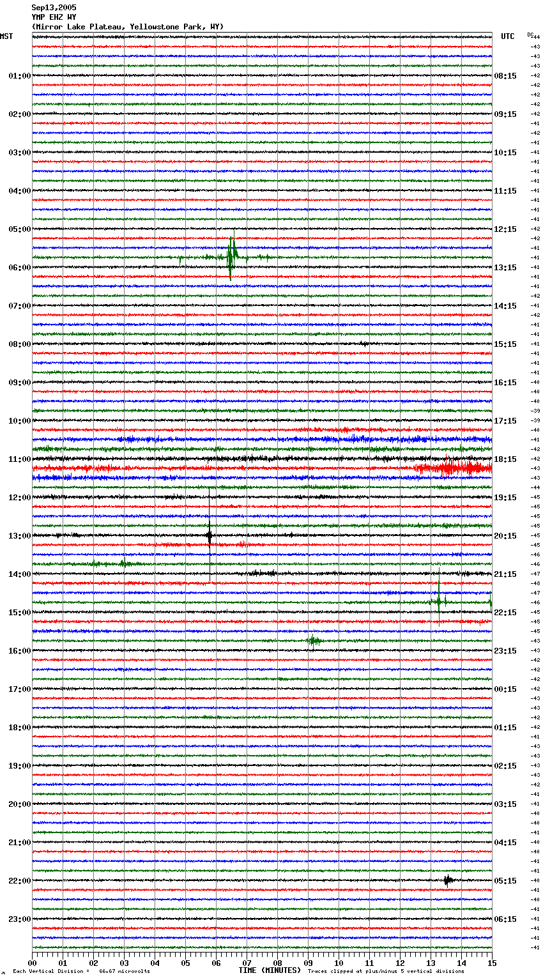Click the 18:15 UTC time label

505,459
